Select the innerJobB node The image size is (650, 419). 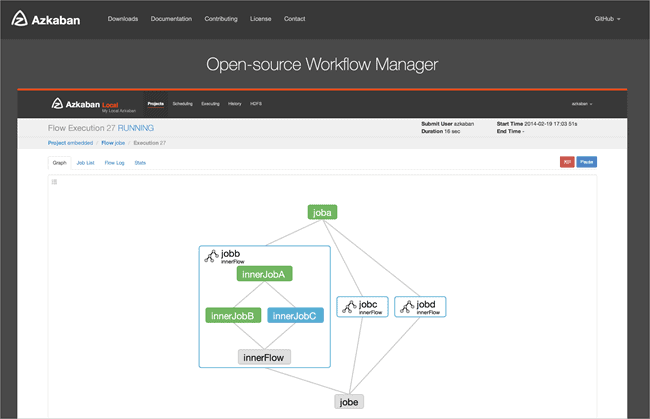[233, 315]
